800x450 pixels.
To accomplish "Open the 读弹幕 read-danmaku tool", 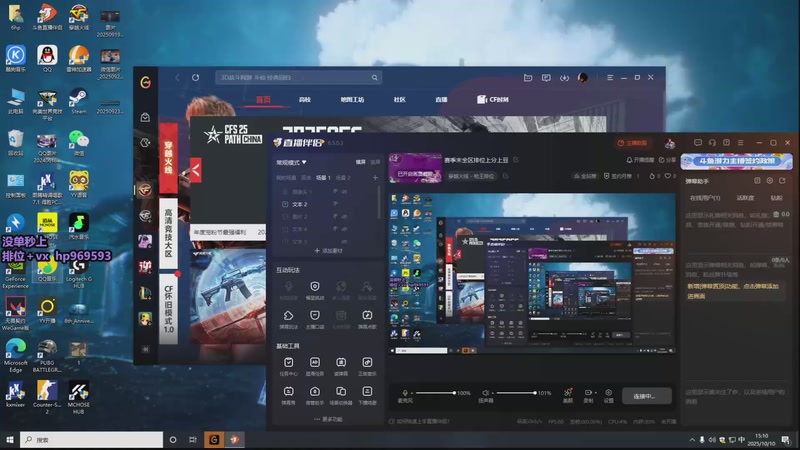I will [x=341, y=366].
